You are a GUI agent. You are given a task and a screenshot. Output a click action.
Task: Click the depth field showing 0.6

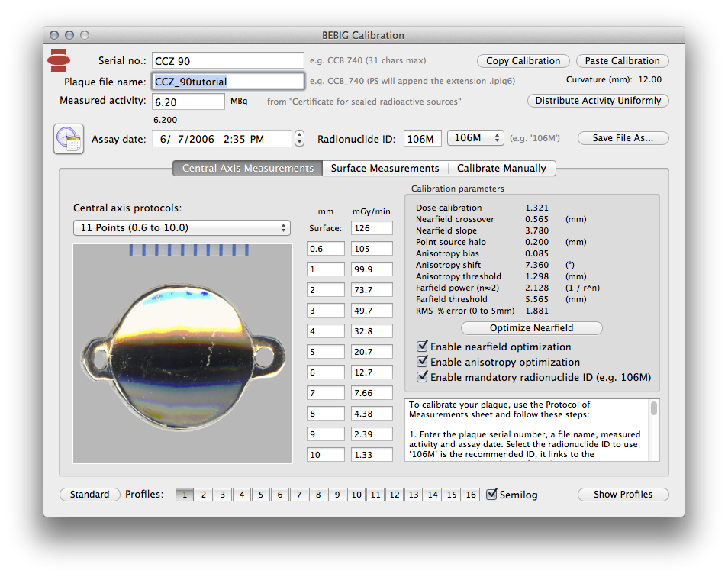[326, 248]
